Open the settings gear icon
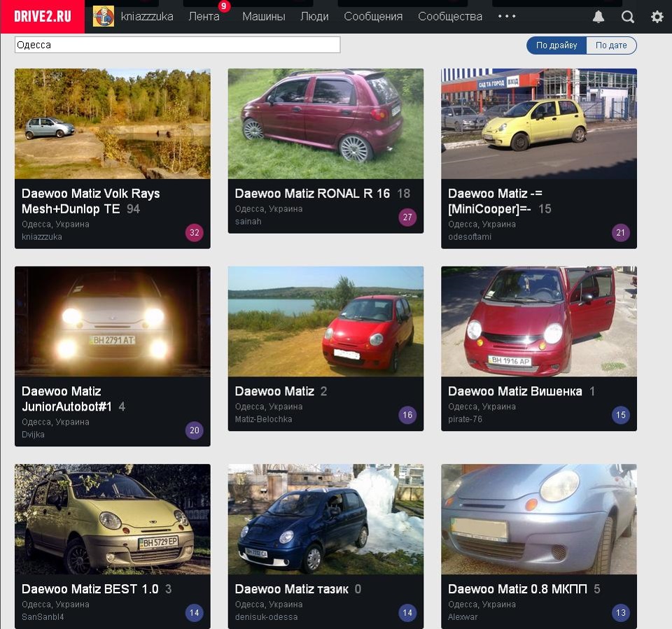 coord(657,17)
